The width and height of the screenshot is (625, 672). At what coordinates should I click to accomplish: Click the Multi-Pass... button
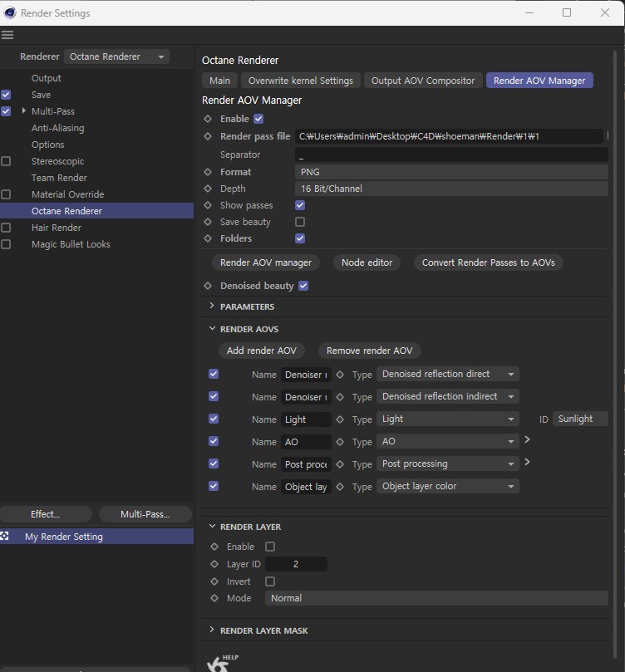pyautogui.click(x=145, y=514)
